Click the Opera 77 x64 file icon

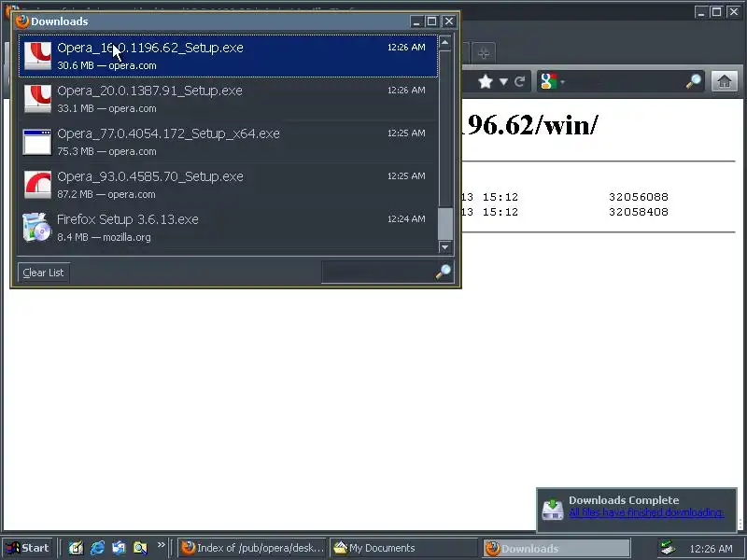coord(37,142)
